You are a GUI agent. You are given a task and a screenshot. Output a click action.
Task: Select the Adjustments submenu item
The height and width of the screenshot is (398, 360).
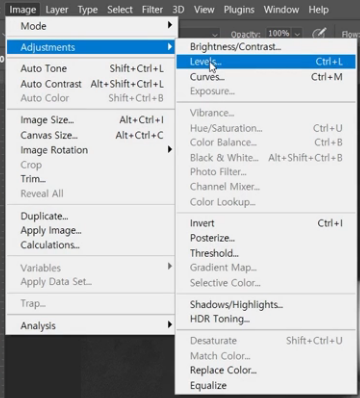pos(91,47)
